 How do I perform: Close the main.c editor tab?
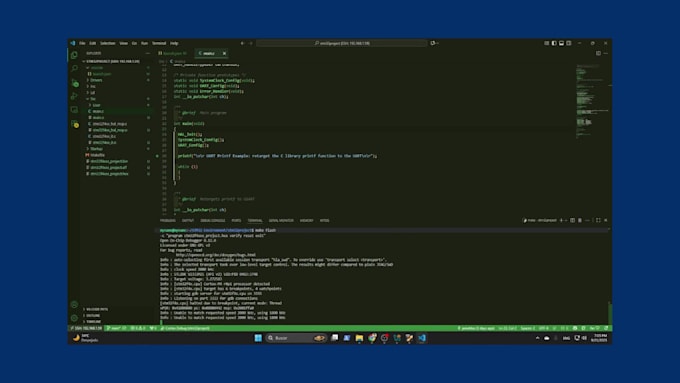[x=224, y=53]
